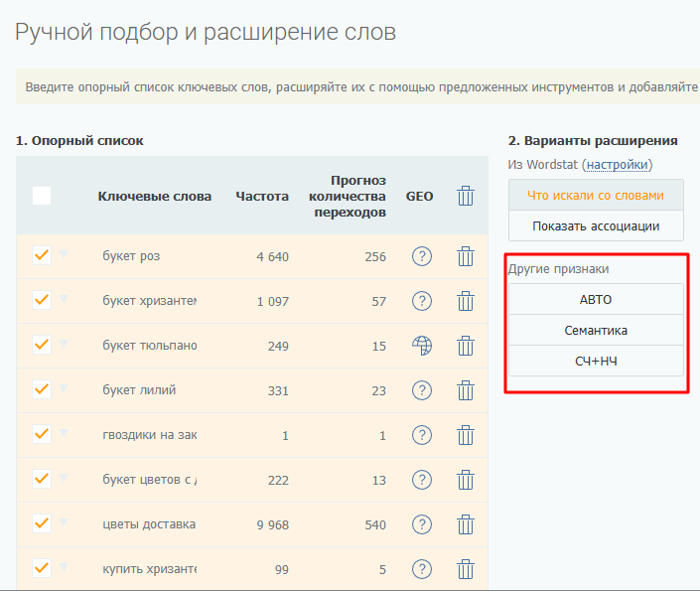Delete the букет роз keyword row
Image resolution: width=700 pixels, height=591 pixels.
[465, 256]
